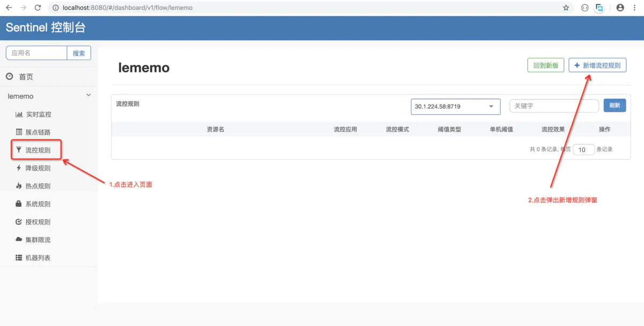
Task: Bookmark this page with the star icon
Action: pos(566,8)
